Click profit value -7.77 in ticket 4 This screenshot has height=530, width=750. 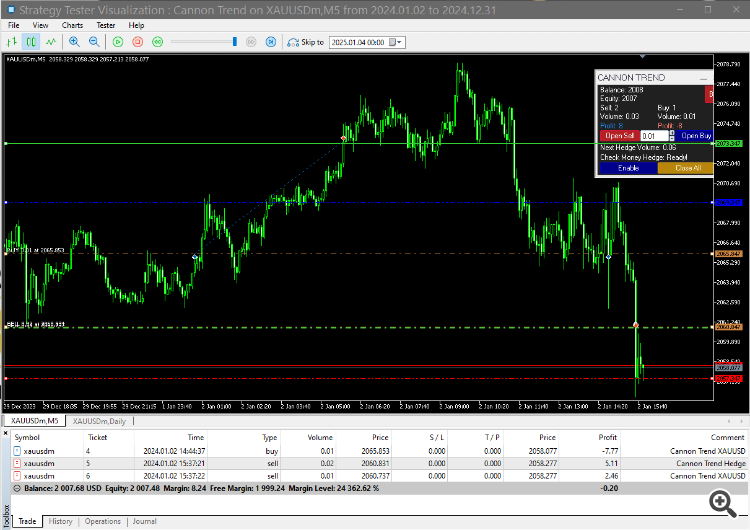pyautogui.click(x=611, y=451)
